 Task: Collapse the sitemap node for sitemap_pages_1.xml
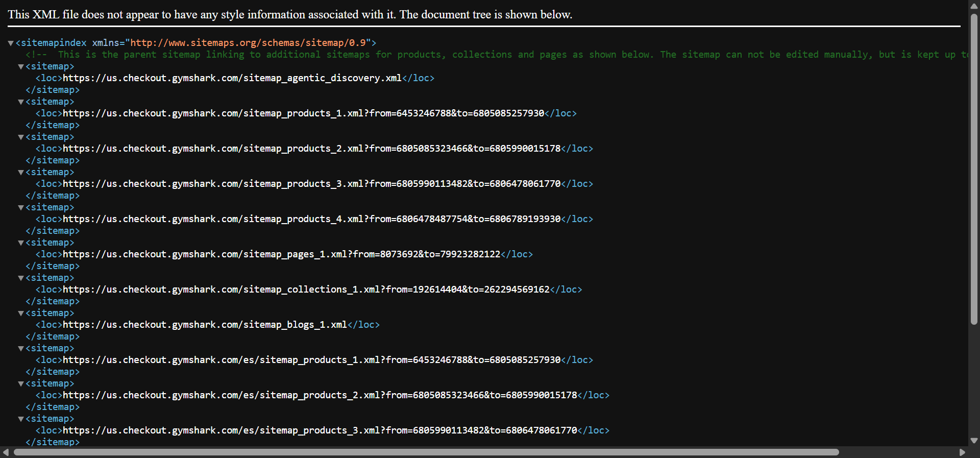point(21,243)
